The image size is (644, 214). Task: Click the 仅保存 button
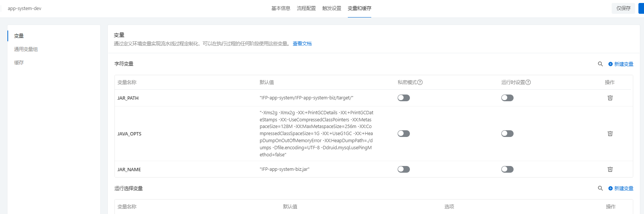tap(623, 8)
